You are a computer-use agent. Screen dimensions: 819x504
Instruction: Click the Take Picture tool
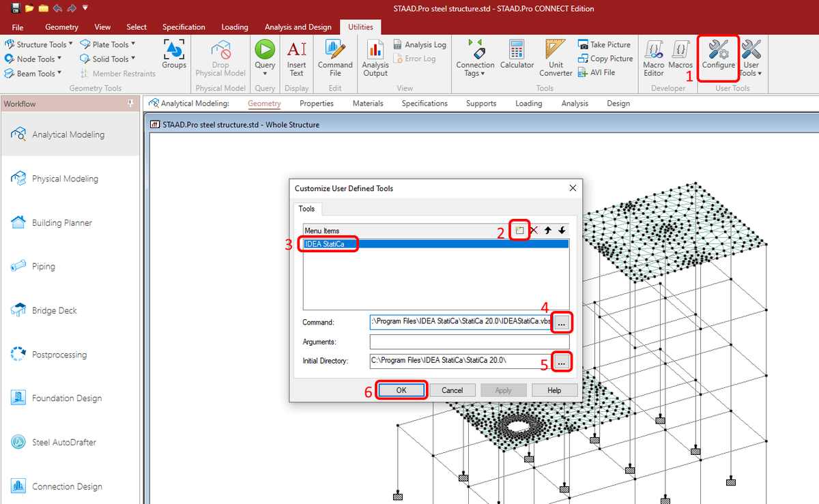coord(605,44)
